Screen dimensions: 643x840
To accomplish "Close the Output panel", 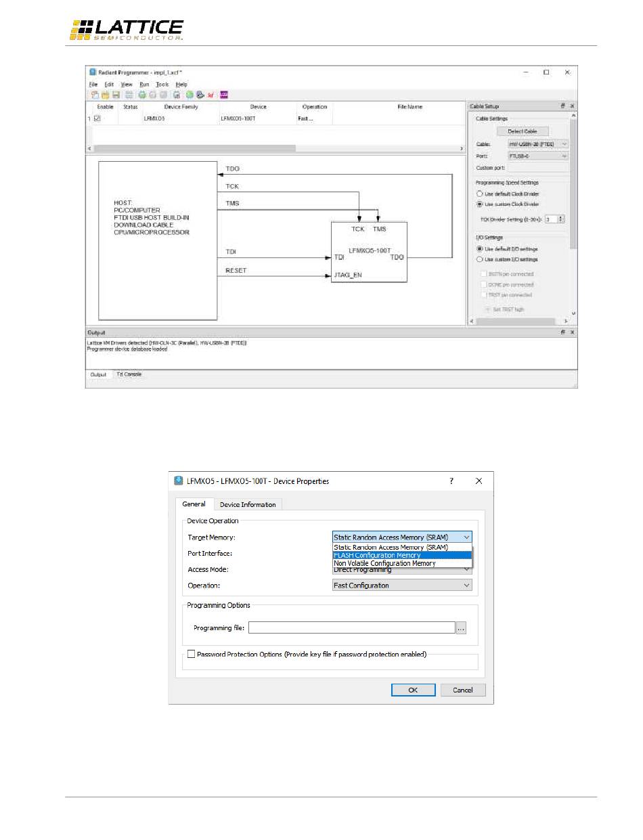I will click(x=572, y=332).
